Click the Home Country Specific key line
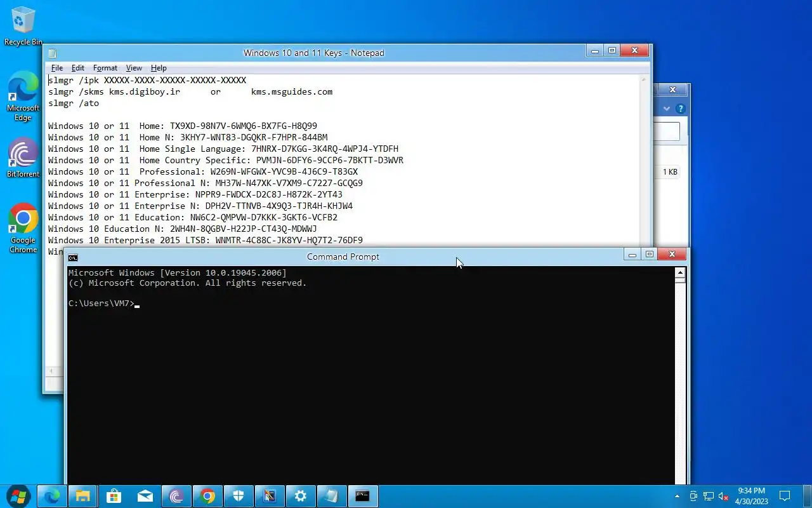Screen dimensions: 812x508 point(226,161)
